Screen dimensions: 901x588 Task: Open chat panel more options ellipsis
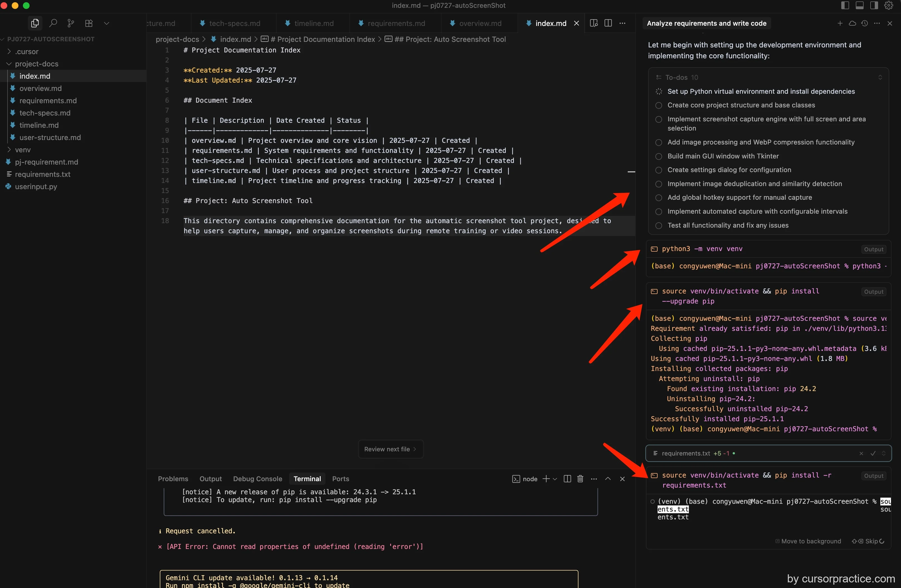click(x=877, y=23)
